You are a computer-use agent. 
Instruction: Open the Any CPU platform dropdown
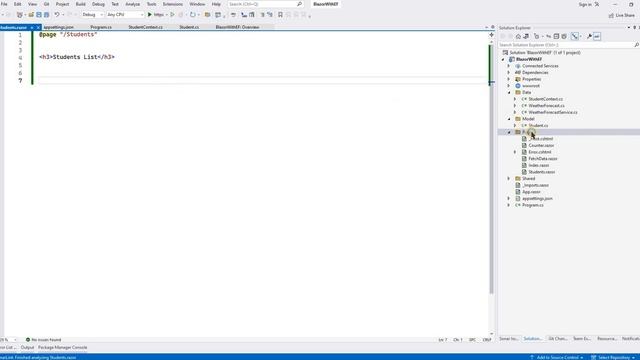pos(125,15)
